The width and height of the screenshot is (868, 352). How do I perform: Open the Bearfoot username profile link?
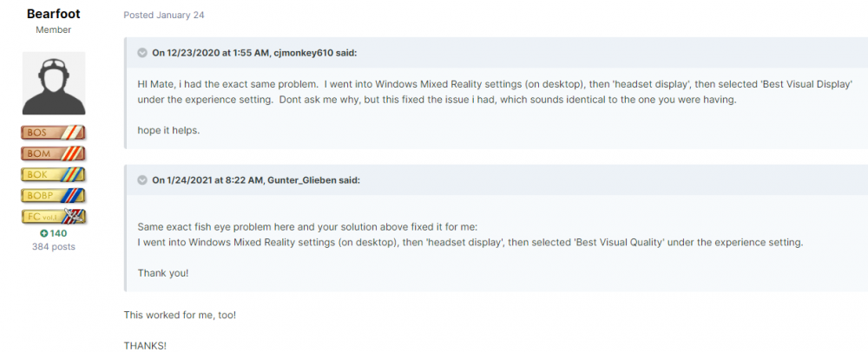(54, 14)
